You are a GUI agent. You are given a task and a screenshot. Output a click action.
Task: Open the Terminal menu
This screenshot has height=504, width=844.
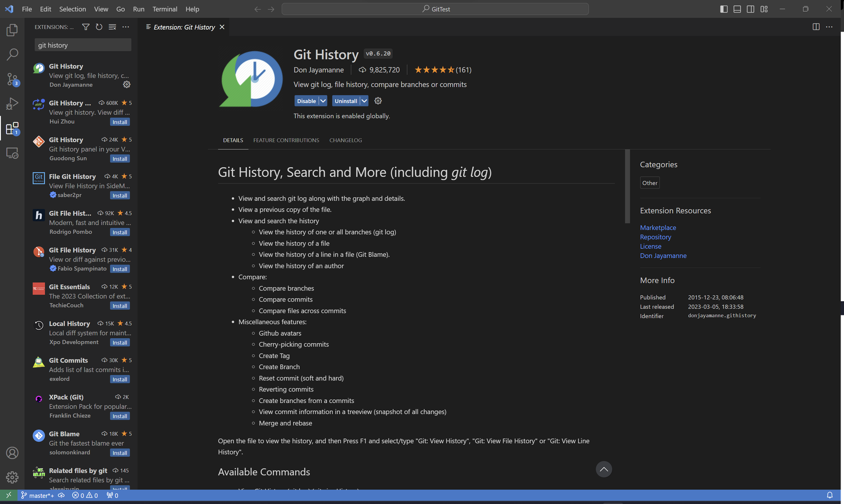tap(165, 9)
